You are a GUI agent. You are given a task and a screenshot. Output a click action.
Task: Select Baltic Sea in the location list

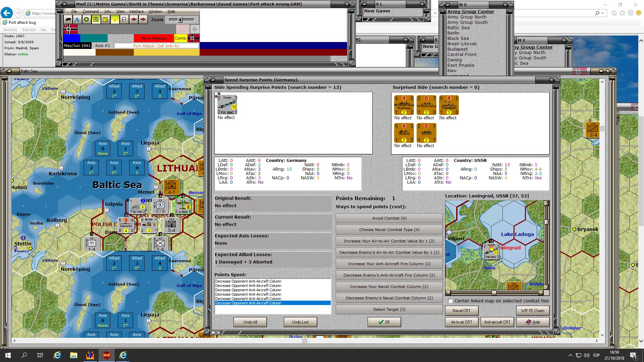[458, 28]
